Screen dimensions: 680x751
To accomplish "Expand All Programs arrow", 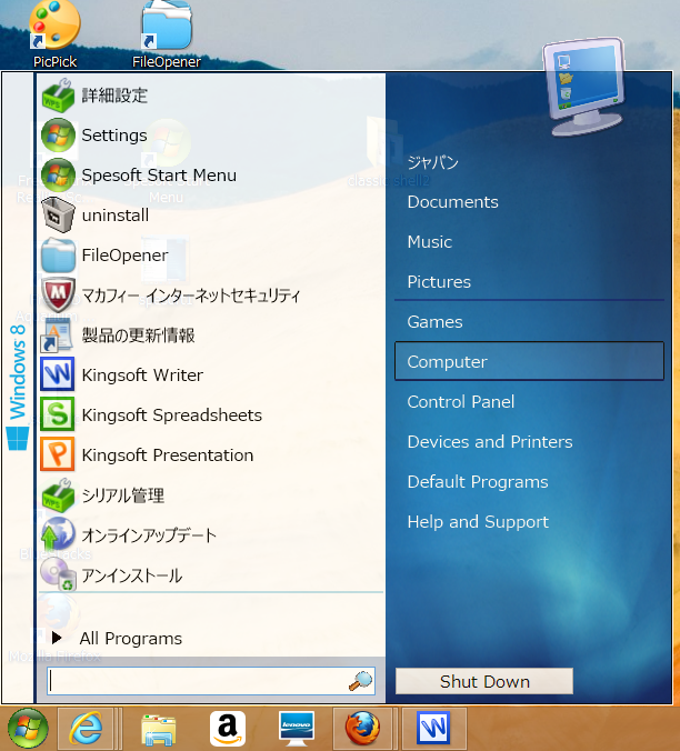I will pyautogui.click(x=57, y=637).
